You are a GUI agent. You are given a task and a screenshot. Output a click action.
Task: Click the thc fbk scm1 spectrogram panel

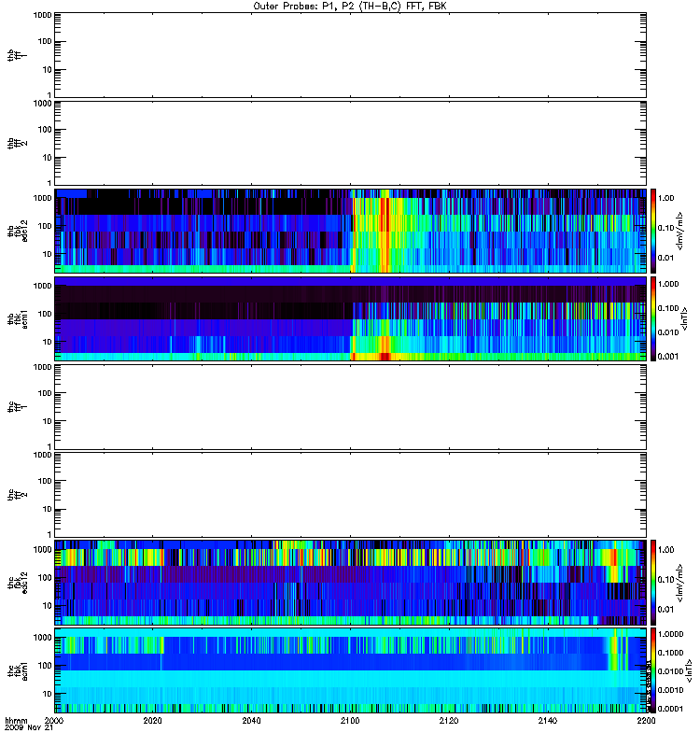351,670
